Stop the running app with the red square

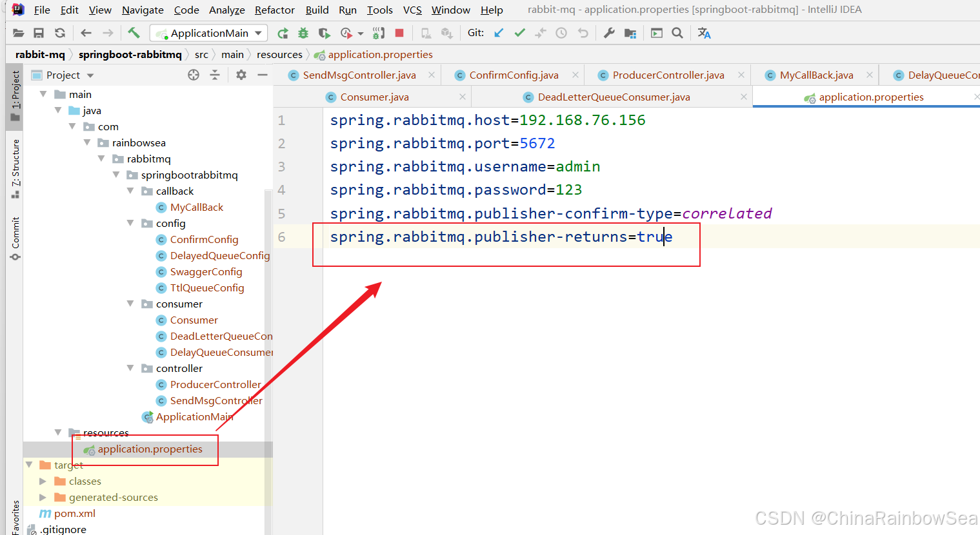[x=399, y=33]
